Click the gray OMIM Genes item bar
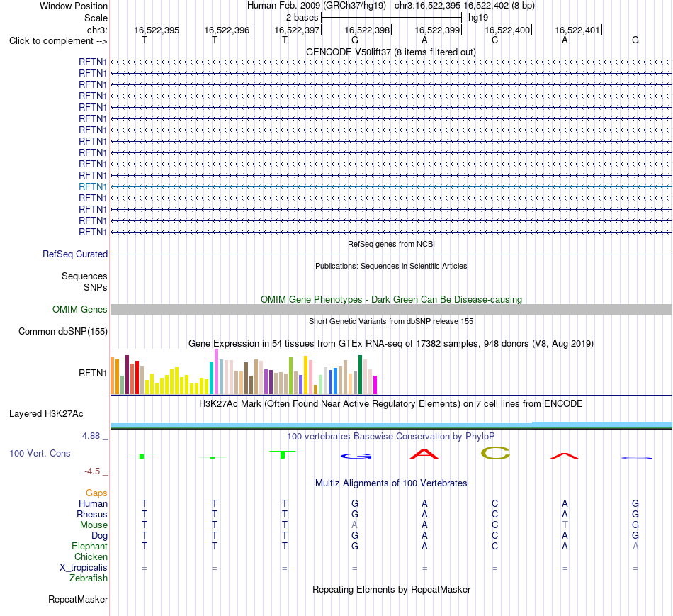Image resolution: width=673 pixels, height=616 pixels. (391, 309)
